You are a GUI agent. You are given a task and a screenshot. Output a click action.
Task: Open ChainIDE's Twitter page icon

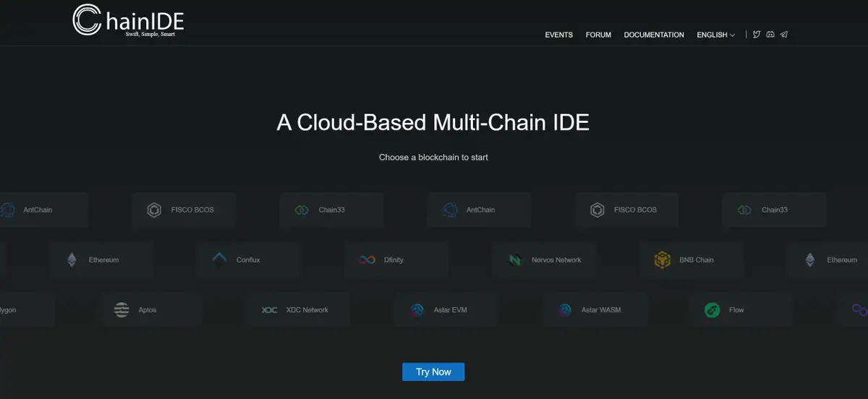click(x=757, y=35)
